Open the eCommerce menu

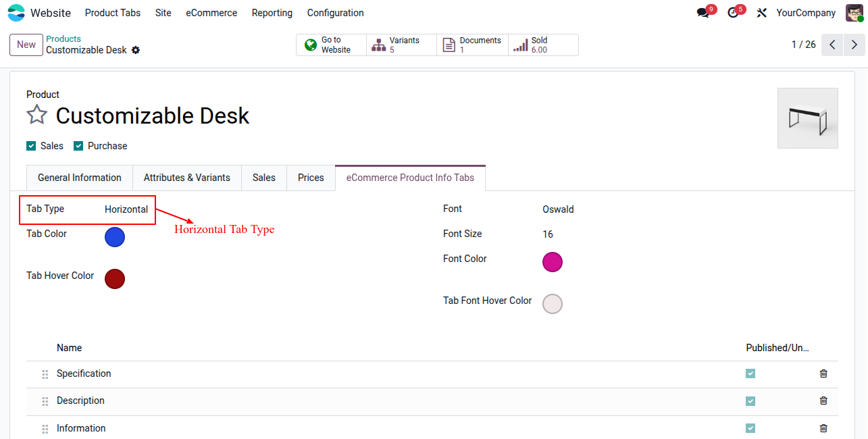[211, 13]
